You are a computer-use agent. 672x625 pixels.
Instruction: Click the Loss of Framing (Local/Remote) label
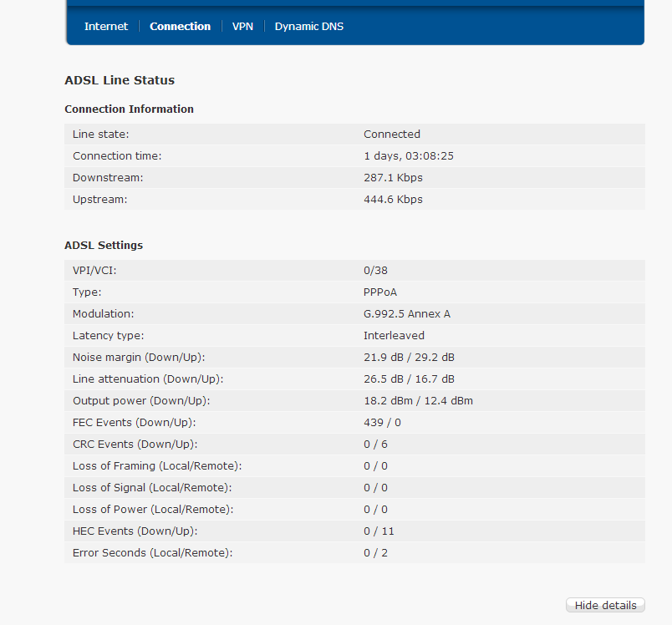[157, 466]
